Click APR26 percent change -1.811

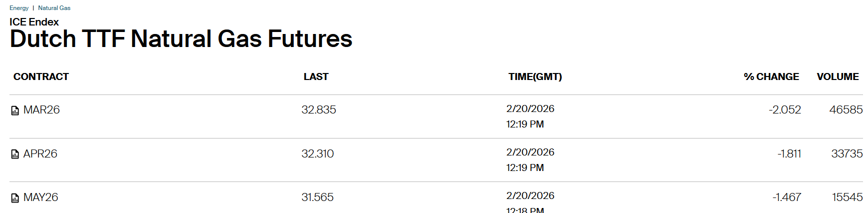coord(789,153)
